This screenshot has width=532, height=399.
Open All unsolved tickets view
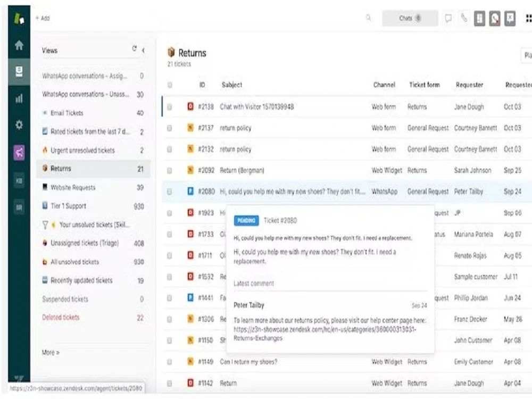pyautogui.click(x=93, y=262)
